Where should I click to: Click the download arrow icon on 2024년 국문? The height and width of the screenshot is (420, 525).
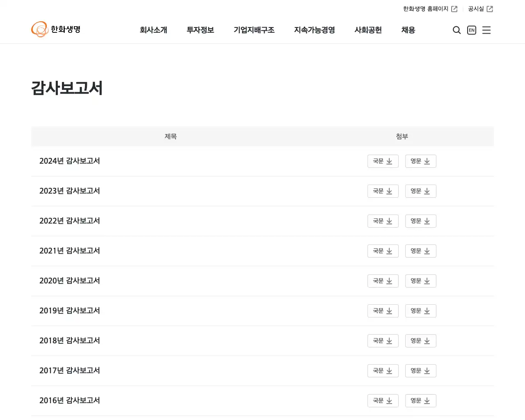389,161
